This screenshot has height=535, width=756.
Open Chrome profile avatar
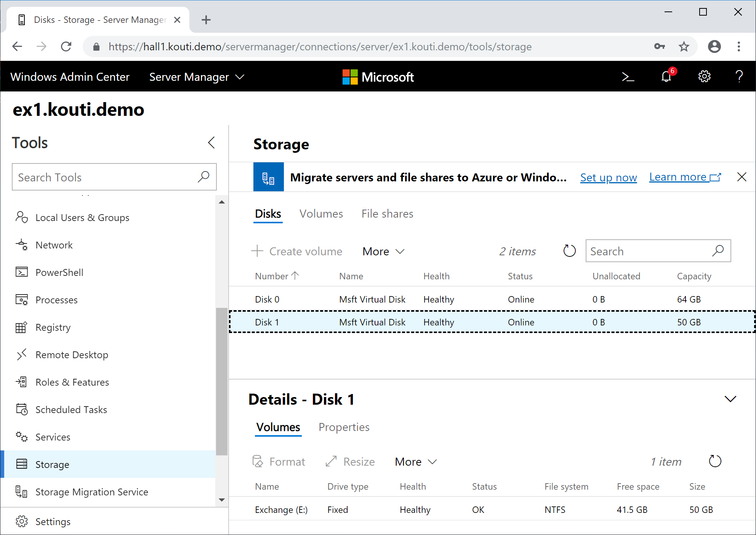pyautogui.click(x=714, y=46)
